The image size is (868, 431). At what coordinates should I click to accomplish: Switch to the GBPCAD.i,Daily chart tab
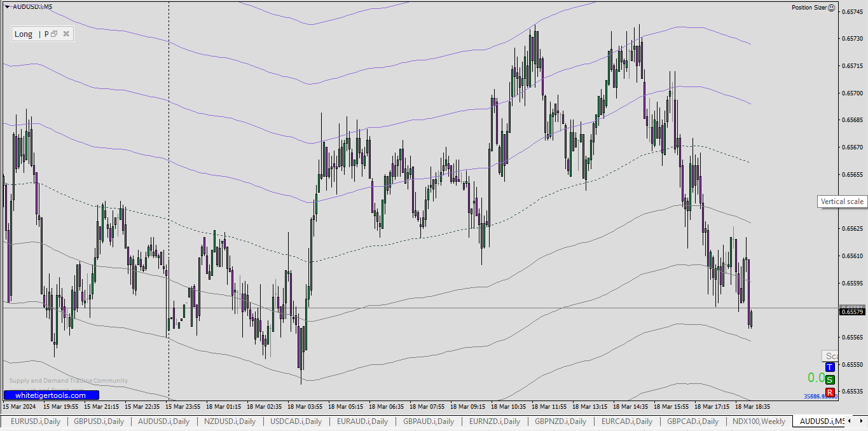coord(692,421)
